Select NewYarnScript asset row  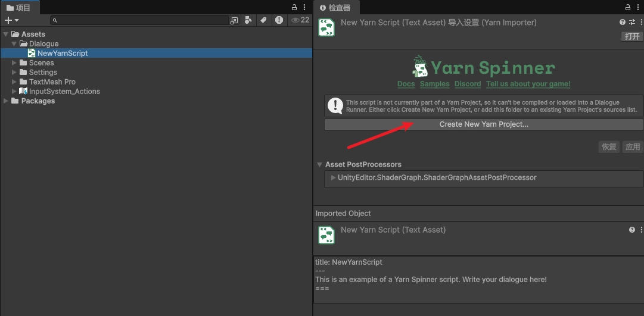156,53
